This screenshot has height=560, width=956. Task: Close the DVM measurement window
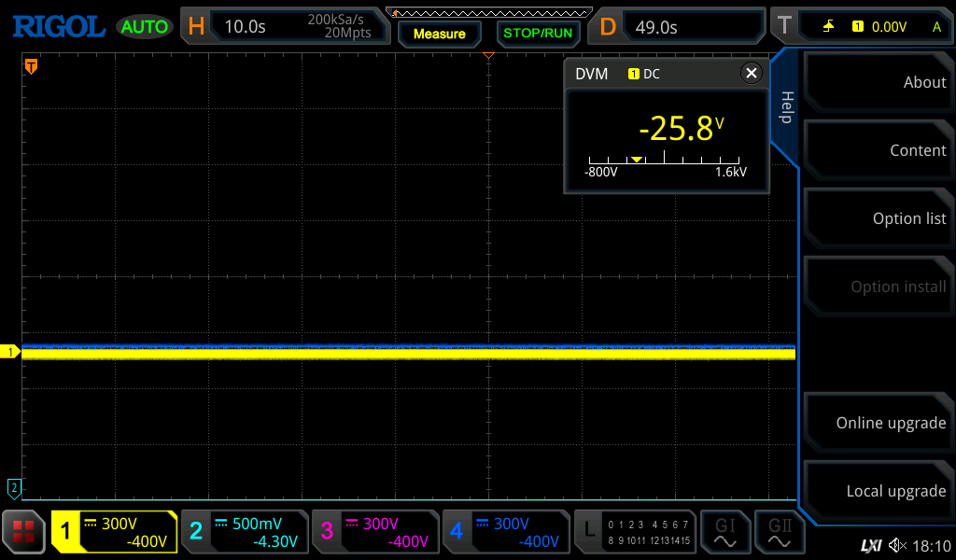click(751, 74)
